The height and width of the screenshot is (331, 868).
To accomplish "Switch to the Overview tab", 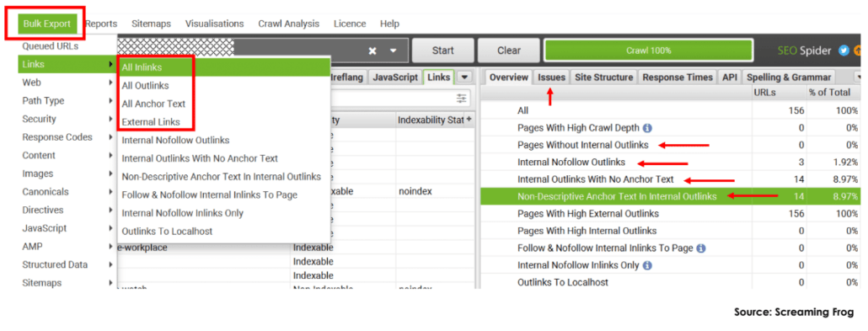I will click(x=509, y=77).
